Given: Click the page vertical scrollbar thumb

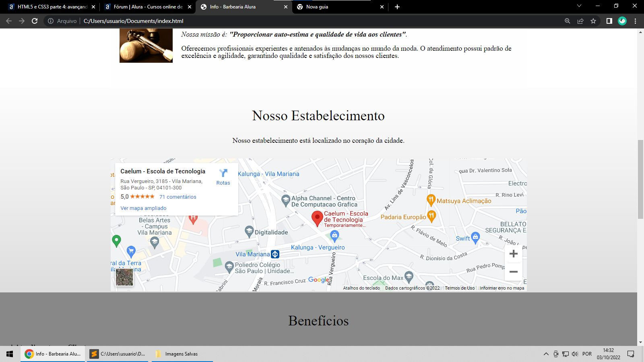Looking at the screenshot, I should pyautogui.click(x=640, y=179).
